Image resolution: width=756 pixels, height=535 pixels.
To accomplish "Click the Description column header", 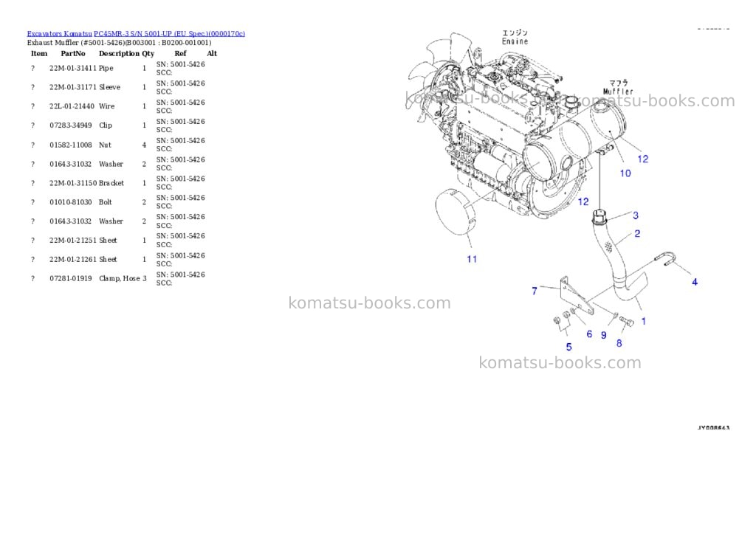I will click(119, 53).
